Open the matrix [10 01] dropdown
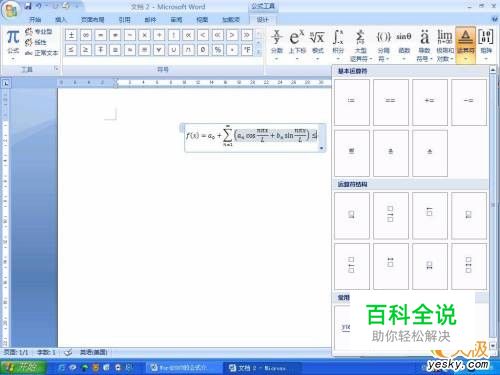 tap(486, 45)
